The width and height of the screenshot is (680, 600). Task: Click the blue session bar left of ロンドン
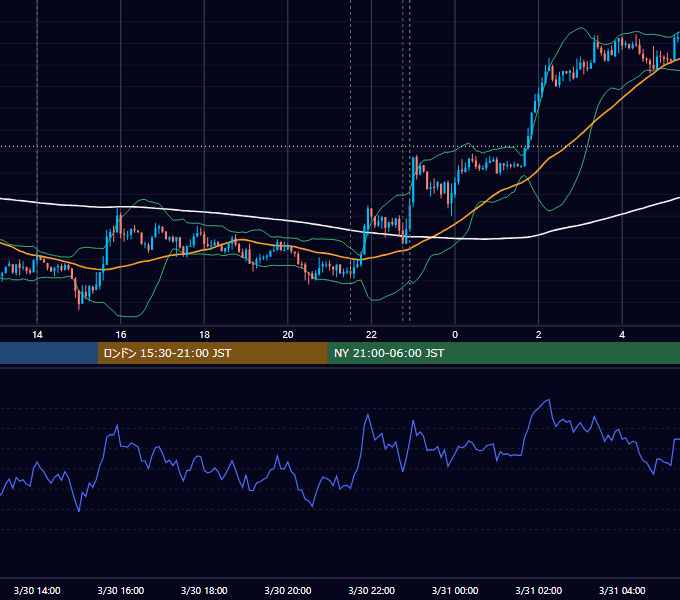tap(49, 353)
